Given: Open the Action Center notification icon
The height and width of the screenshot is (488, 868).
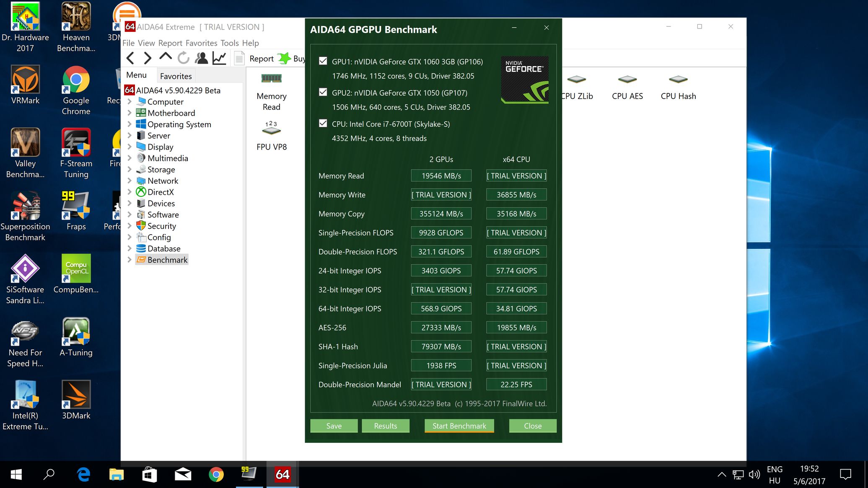Looking at the screenshot, I should 845,474.
